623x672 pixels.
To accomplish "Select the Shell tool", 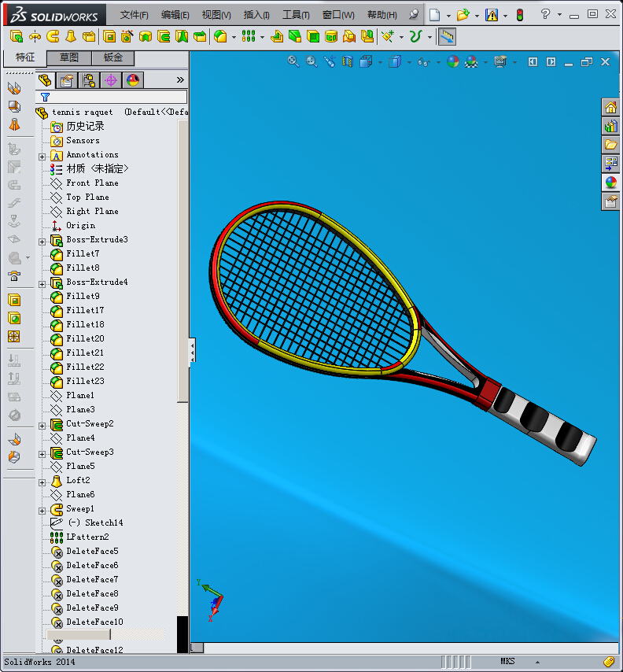I will [313, 36].
